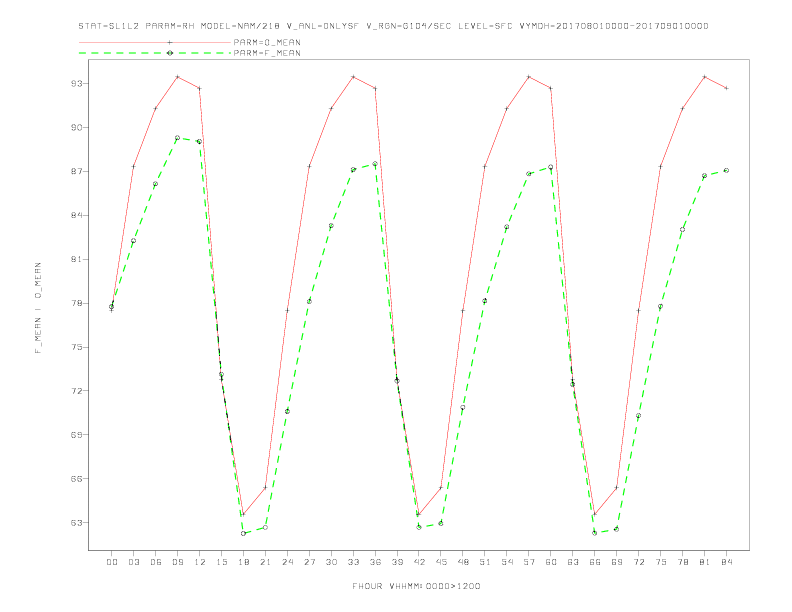Select the red O_MEAN legend line sample

point(155,42)
